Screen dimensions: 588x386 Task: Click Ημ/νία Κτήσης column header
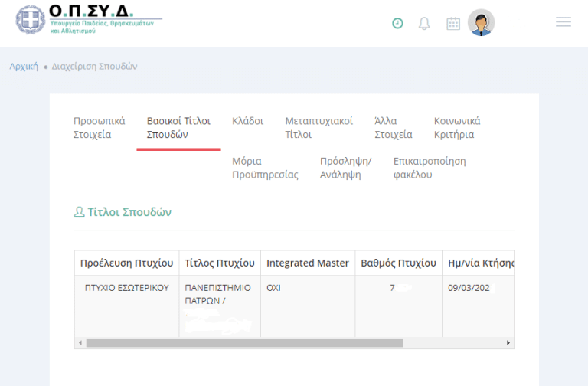[478, 263]
